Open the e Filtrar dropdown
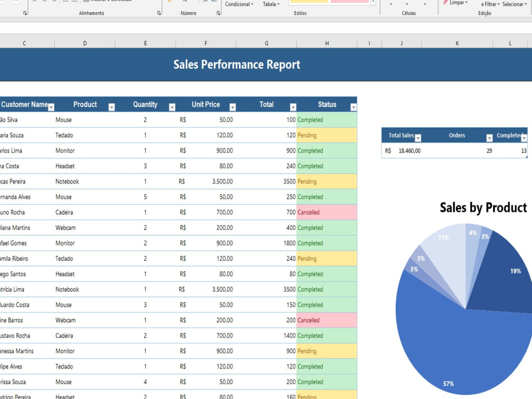 491,4
